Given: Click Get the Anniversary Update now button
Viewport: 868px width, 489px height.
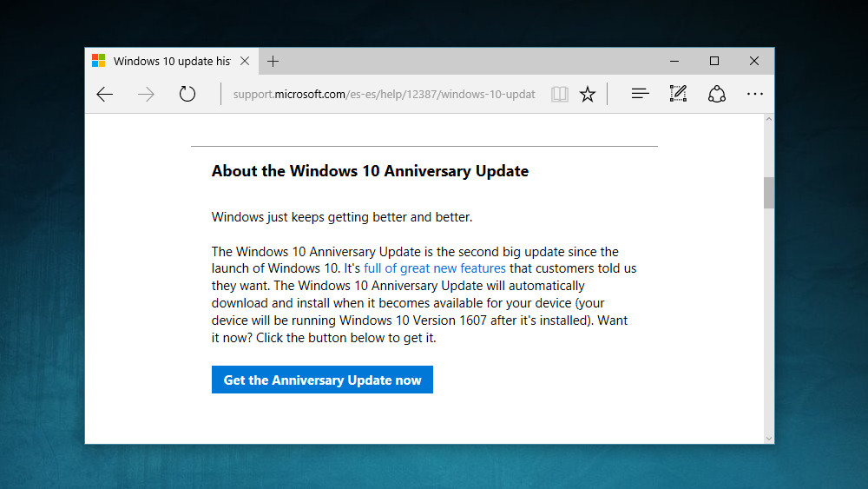Looking at the screenshot, I should 322,380.
